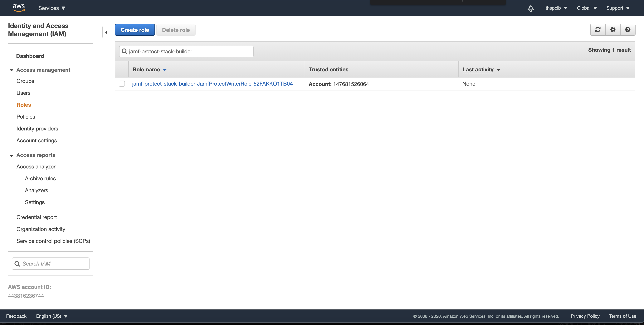Open Access analyzer Settings

[x=35, y=202]
